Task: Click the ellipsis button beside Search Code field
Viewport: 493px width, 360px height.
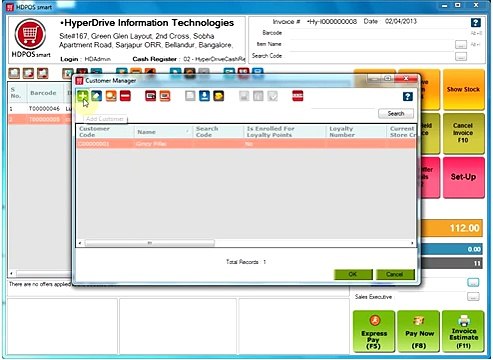Action: pyautogui.click(x=461, y=57)
